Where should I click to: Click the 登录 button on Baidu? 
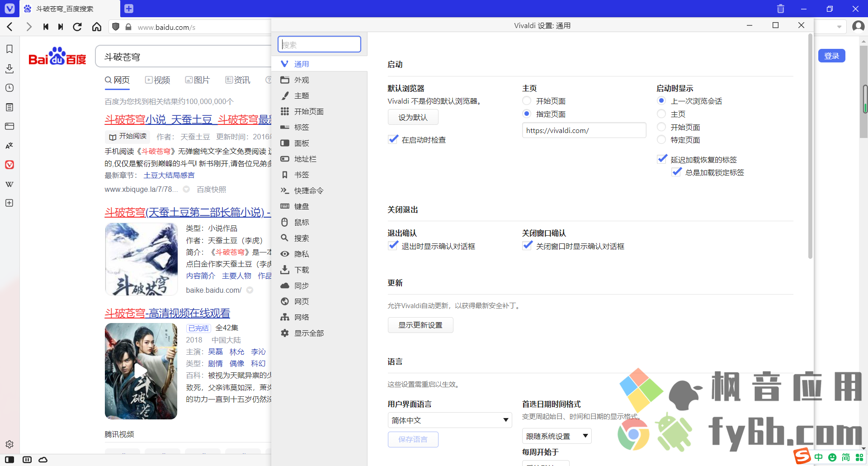click(x=831, y=56)
